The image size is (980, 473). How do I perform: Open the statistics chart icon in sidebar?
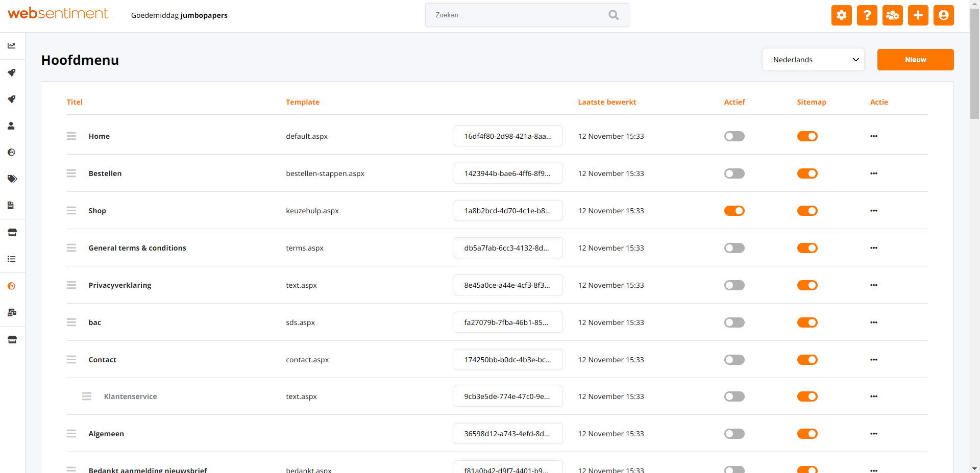(x=12, y=46)
